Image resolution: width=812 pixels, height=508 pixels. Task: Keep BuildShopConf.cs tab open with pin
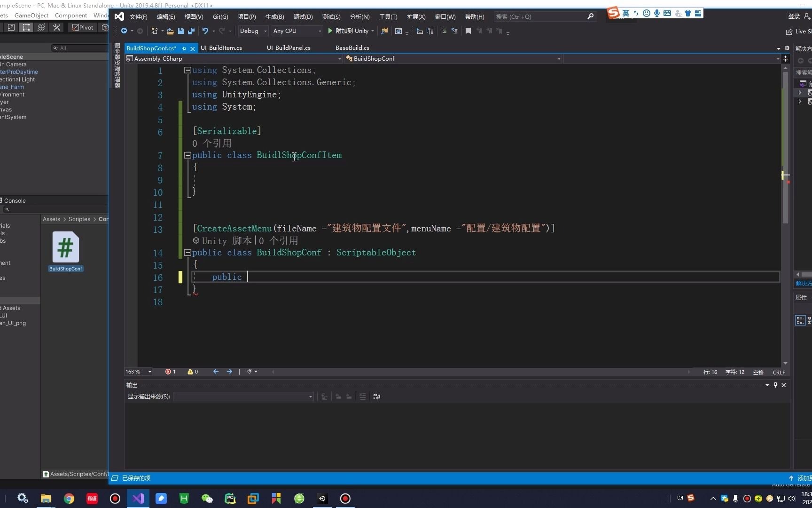point(184,48)
